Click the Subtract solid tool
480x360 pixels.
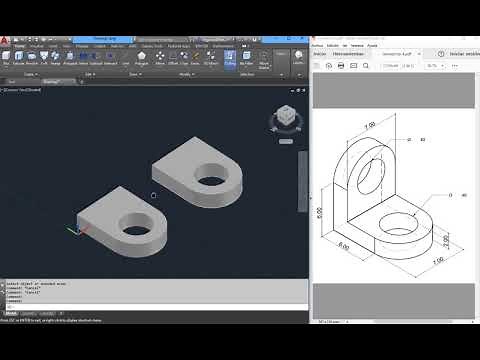click(96, 57)
